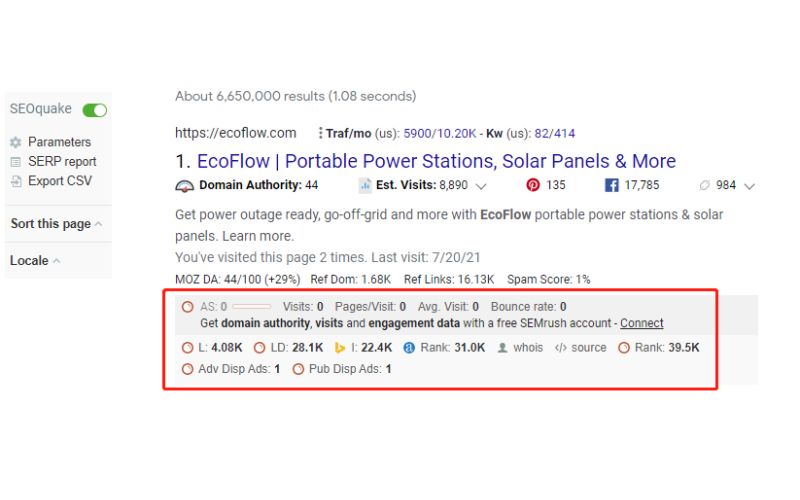Click the Domain Authority gauge icon
The height and width of the screenshot is (500, 800).
coord(184,186)
